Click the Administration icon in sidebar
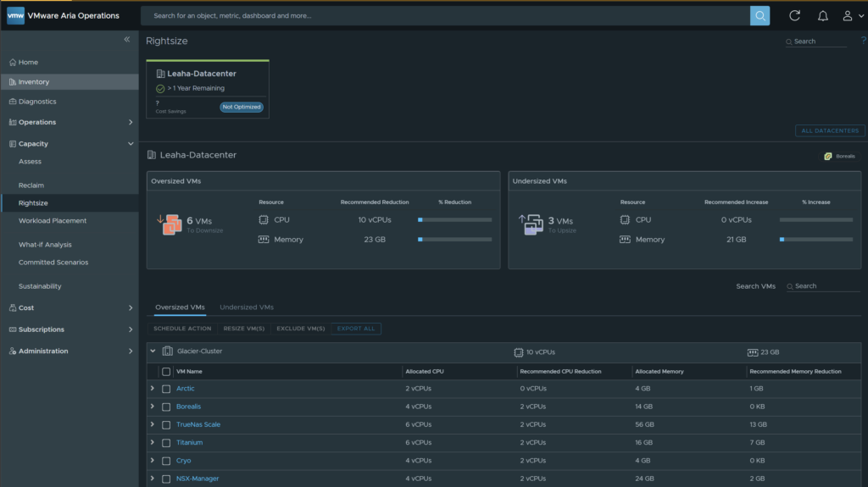 point(12,351)
